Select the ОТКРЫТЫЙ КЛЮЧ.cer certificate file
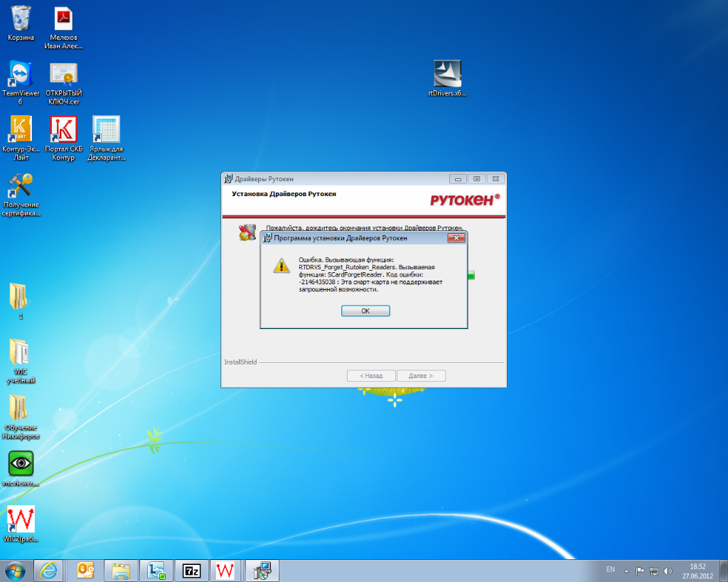Viewport: 728px width, 582px height. (x=63, y=75)
